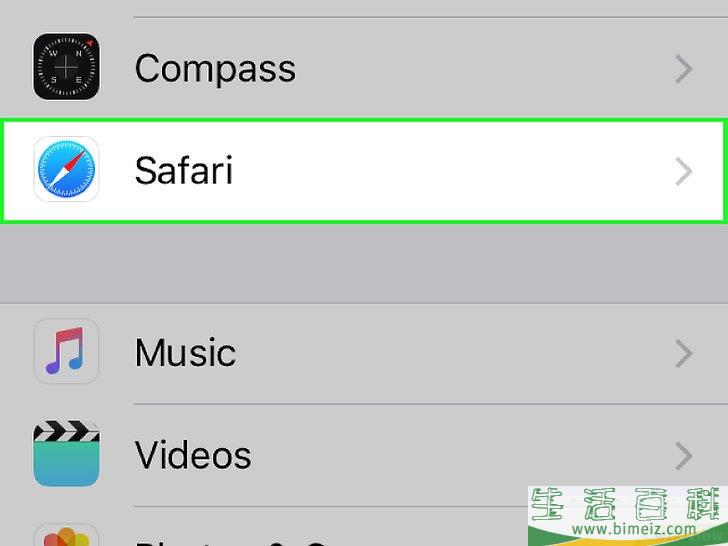Select the Safari text label
This screenshot has width=728, height=546.
(x=183, y=170)
